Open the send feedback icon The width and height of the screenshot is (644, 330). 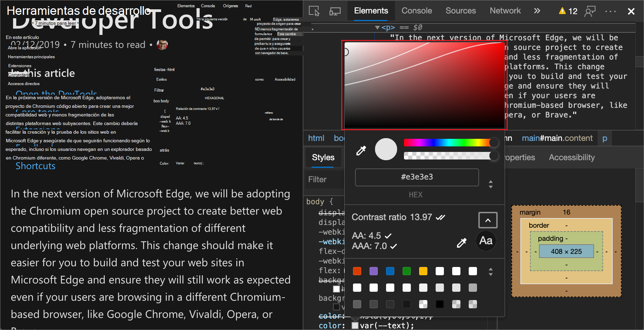coord(590,11)
